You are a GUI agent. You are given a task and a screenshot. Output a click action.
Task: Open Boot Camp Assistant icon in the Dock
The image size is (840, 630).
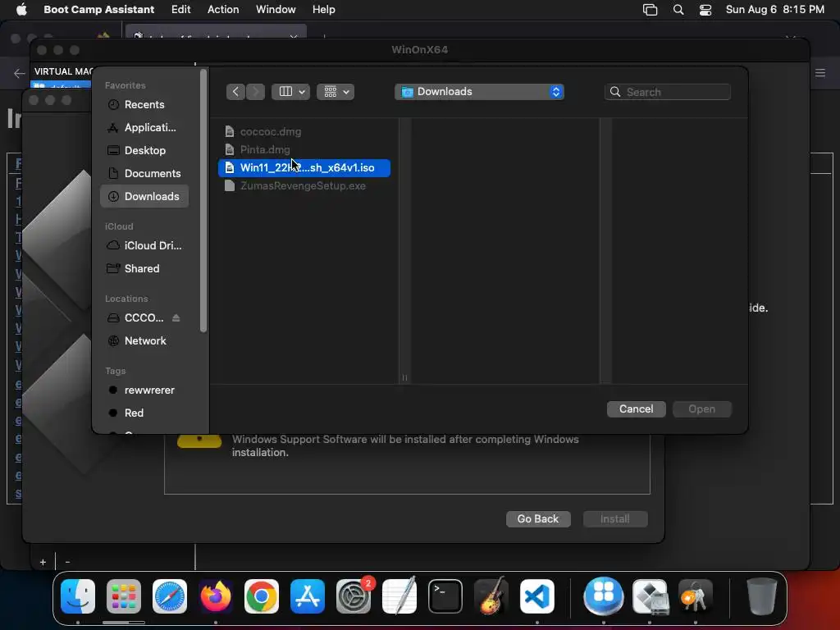click(x=650, y=596)
